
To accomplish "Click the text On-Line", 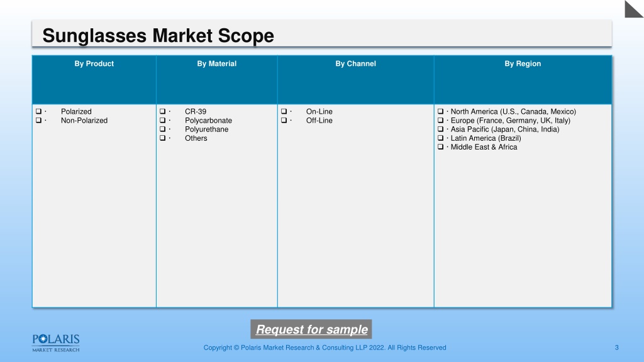I will pyautogui.click(x=319, y=112).
